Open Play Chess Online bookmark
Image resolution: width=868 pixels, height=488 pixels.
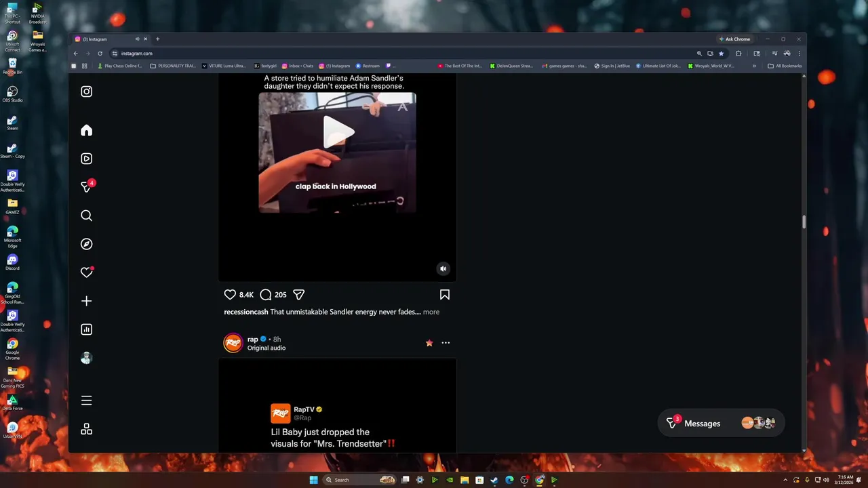(120, 66)
